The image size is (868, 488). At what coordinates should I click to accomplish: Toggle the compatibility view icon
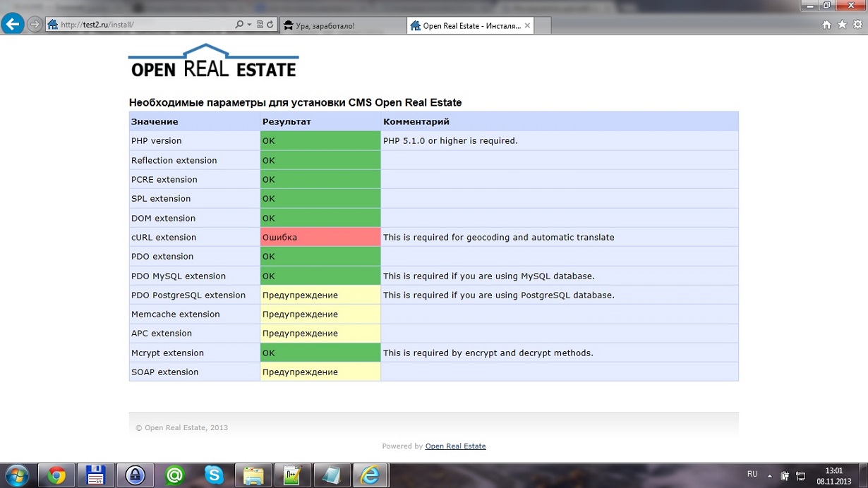click(x=260, y=25)
